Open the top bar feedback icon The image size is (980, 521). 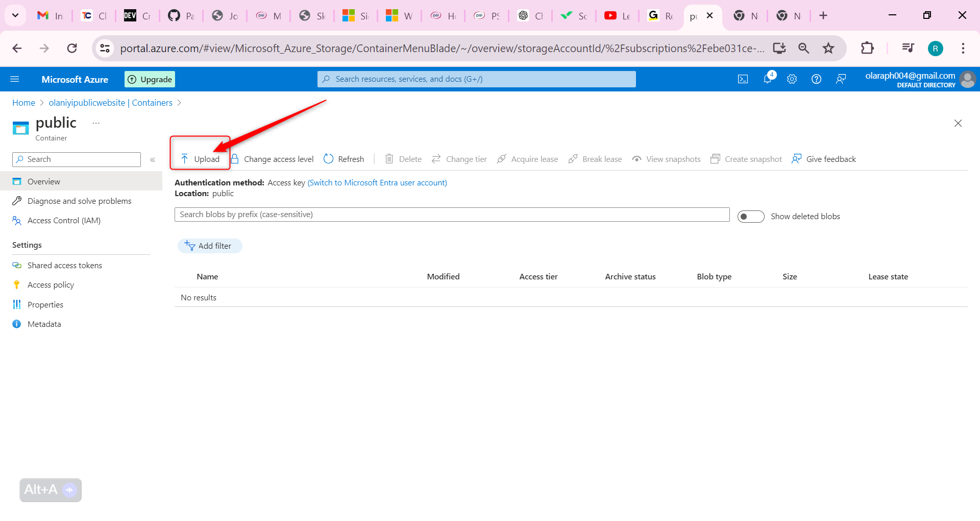[841, 79]
